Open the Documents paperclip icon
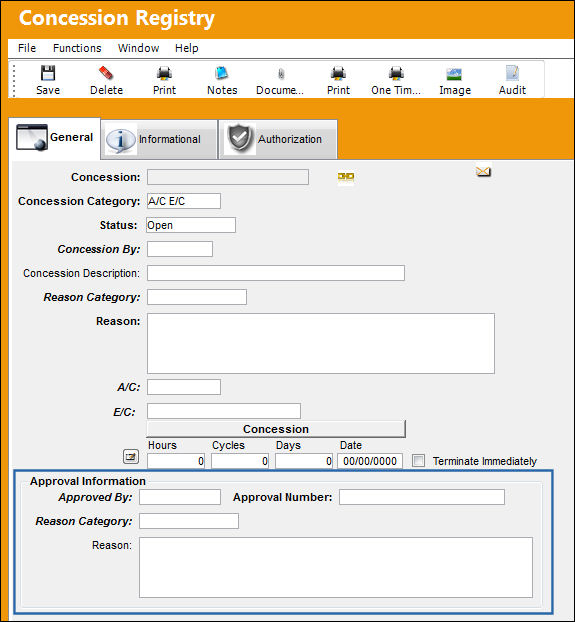The width and height of the screenshot is (575, 622). (x=281, y=74)
